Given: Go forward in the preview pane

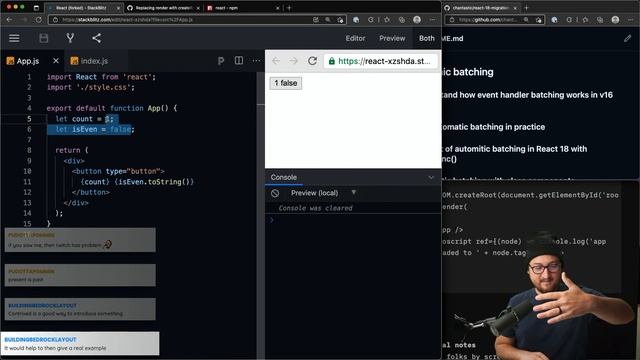Looking at the screenshot, I should tap(293, 61).
